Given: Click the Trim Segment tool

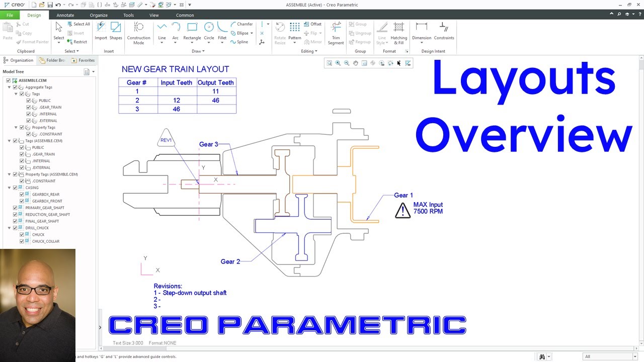Looking at the screenshot, I should pos(336,33).
